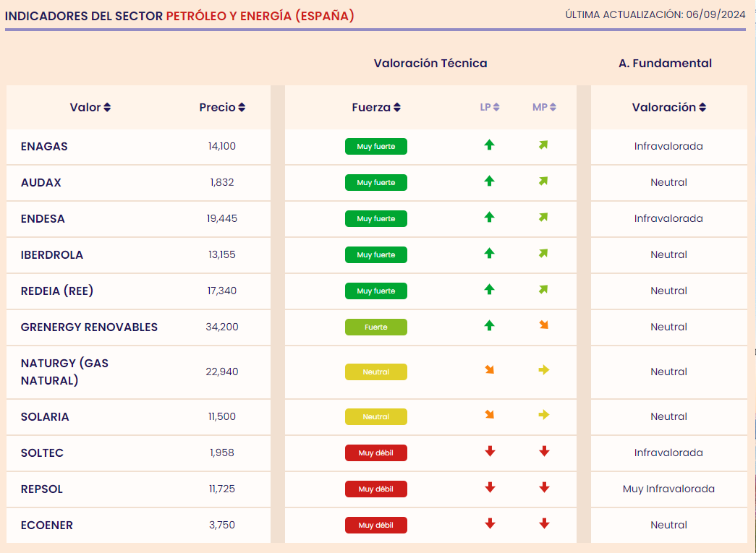Click NATURGY yellow right MP arrow
Screen dimensions: 756x553
(544, 370)
